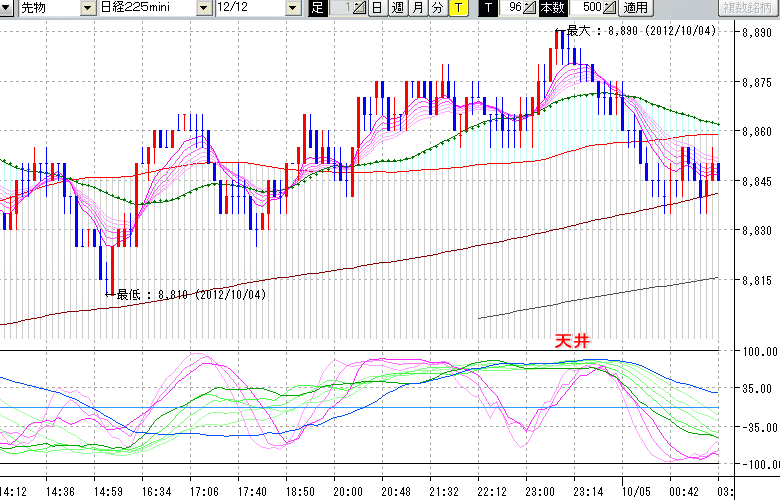The height and width of the screenshot is (500, 780).
Task: Select the 月 monthly timeframe button
Action: (418, 8)
